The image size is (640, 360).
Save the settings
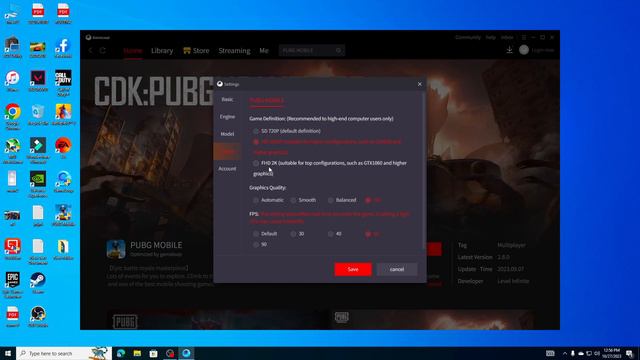[353, 269]
